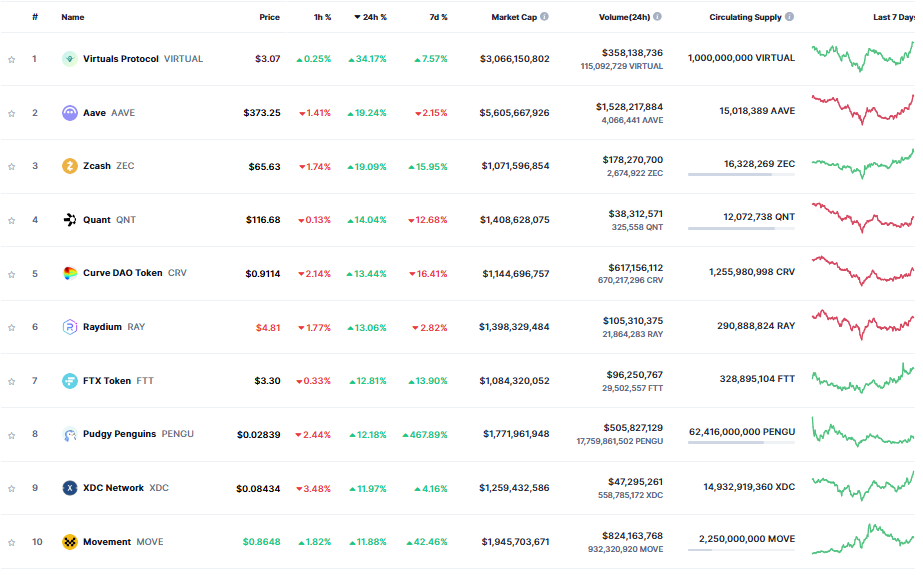Click the Raydium coin logo

69,327
